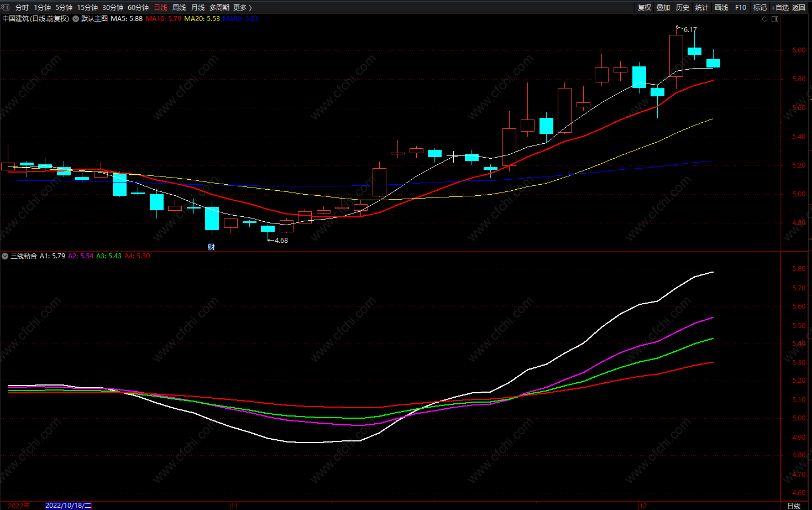Open the 复权 adjustment option

pyautogui.click(x=644, y=7)
